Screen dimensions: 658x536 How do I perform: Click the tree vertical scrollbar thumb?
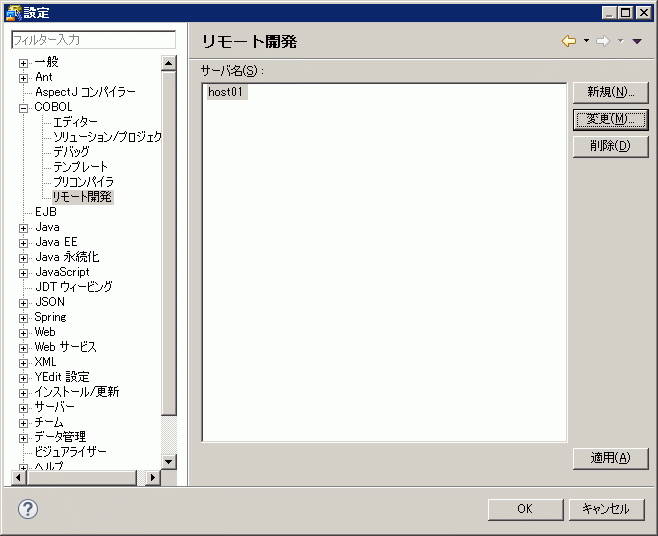pyautogui.click(x=169, y=243)
